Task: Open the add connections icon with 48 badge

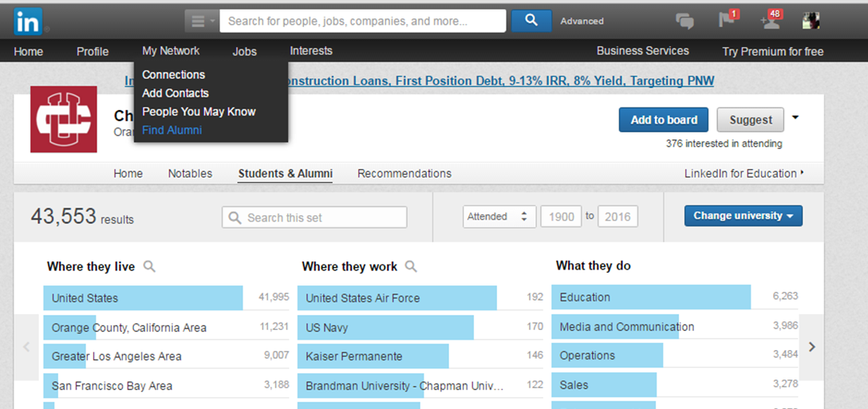Action: 771,21
